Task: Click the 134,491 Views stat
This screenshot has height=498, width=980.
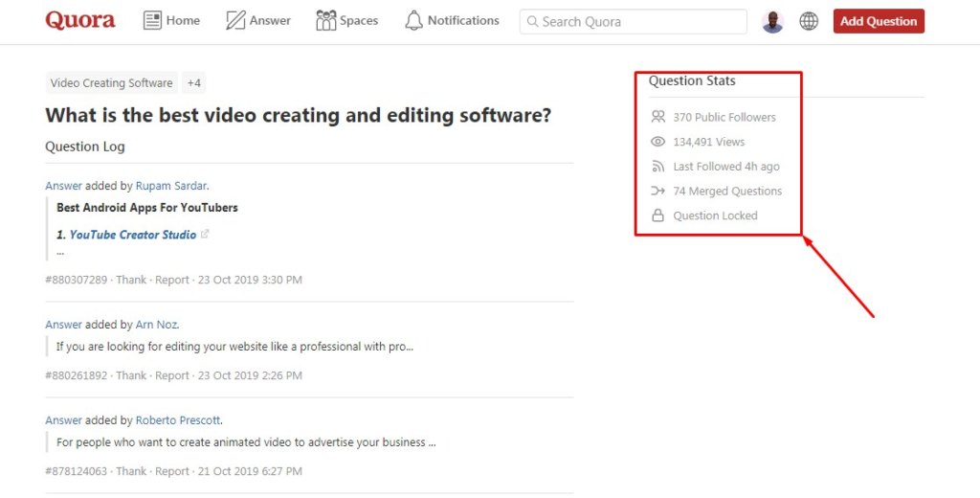Action: [709, 142]
